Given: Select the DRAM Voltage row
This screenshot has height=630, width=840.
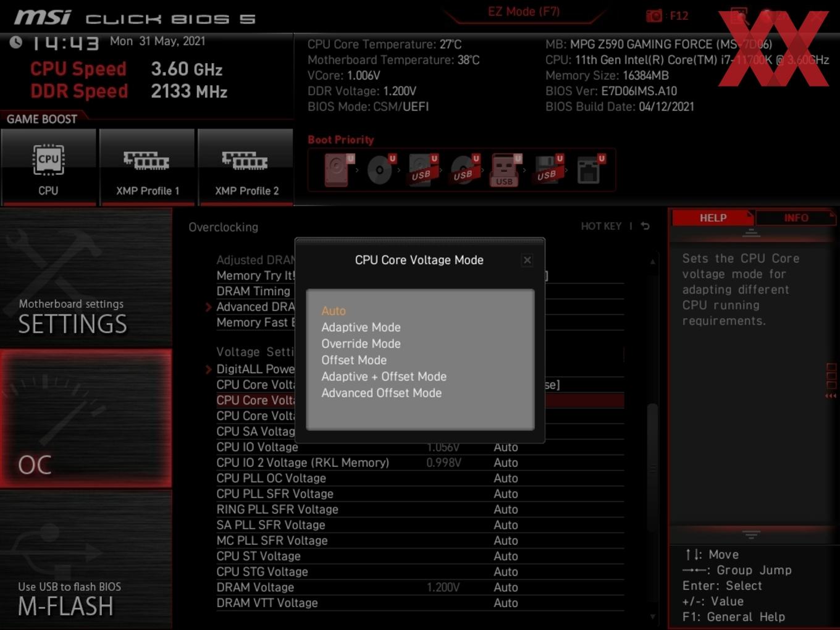Looking at the screenshot, I should tap(420, 587).
